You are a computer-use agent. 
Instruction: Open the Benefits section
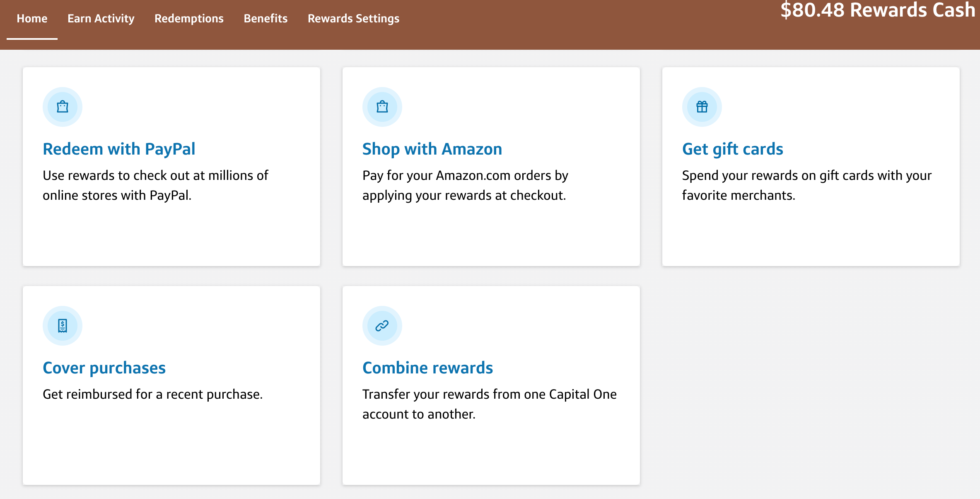(266, 18)
